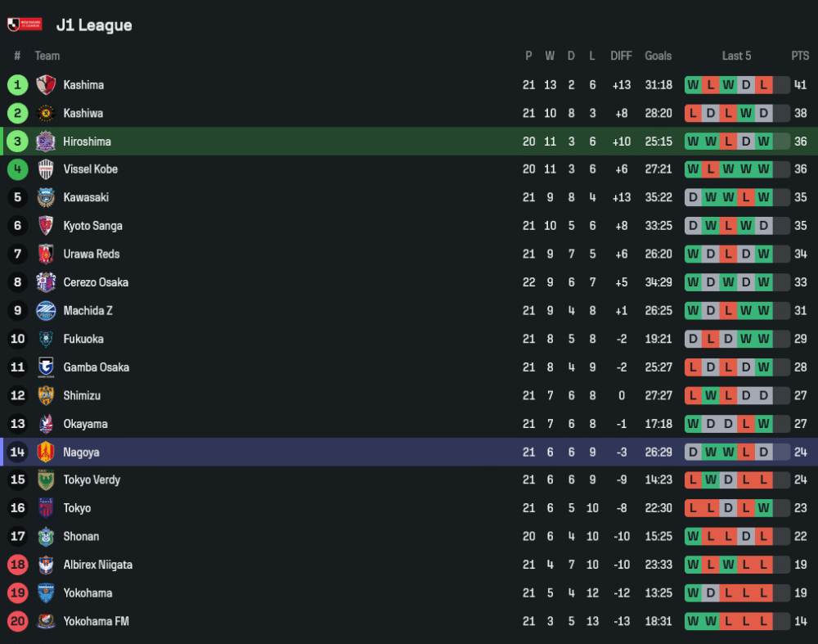Click Tokyo Verdy's first form result badge

coord(693,480)
